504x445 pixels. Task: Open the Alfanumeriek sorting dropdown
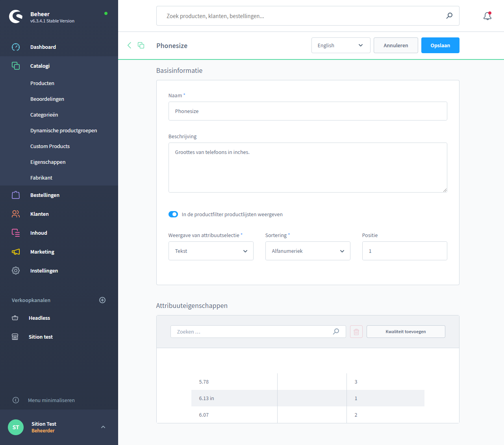[308, 251]
